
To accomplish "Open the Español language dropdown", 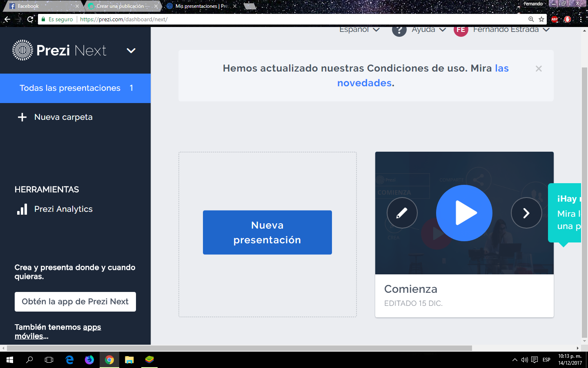I will (x=359, y=29).
